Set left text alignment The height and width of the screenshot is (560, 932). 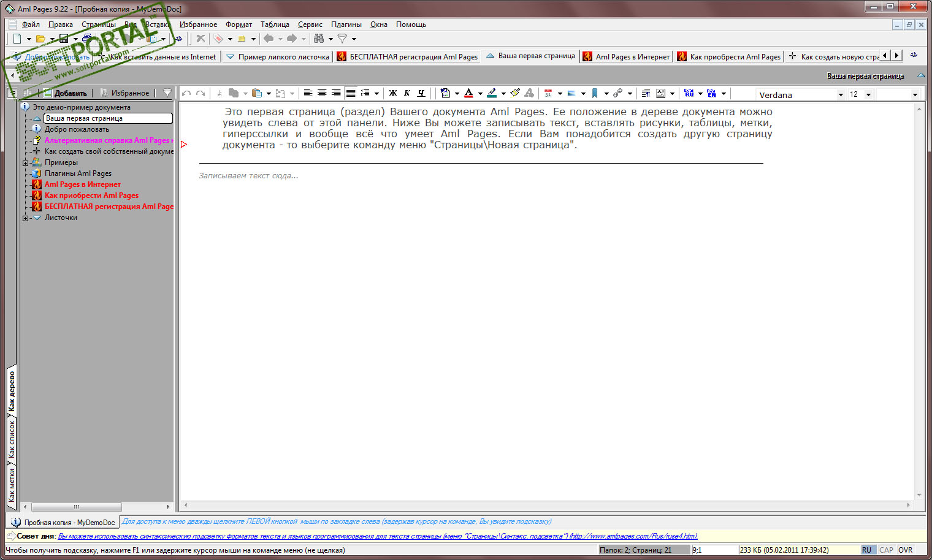tap(308, 94)
